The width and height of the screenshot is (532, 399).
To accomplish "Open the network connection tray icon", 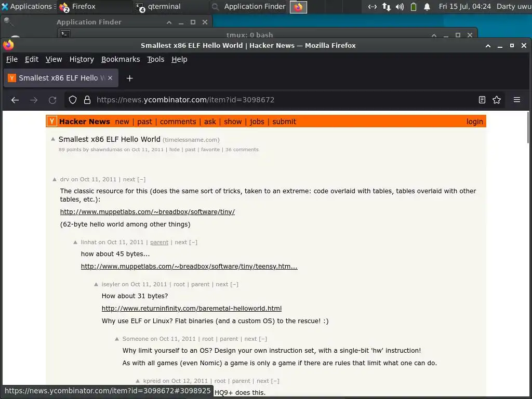I will click(x=372, y=6).
